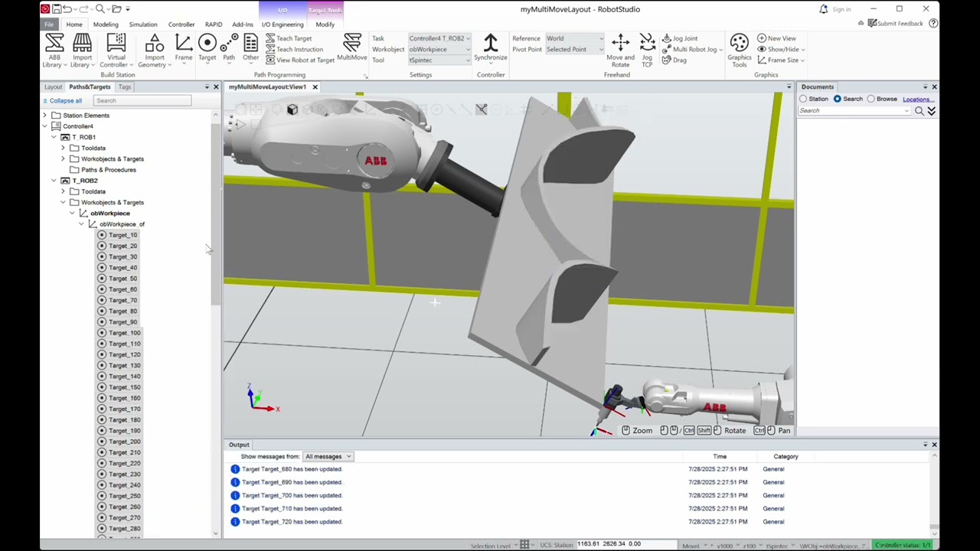980x551 pixels.
Task: Open the ABB Library gallery
Action: pyautogui.click(x=54, y=51)
